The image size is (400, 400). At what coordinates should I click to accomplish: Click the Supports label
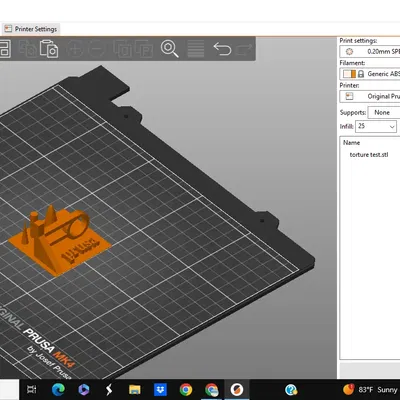click(353, 113)
